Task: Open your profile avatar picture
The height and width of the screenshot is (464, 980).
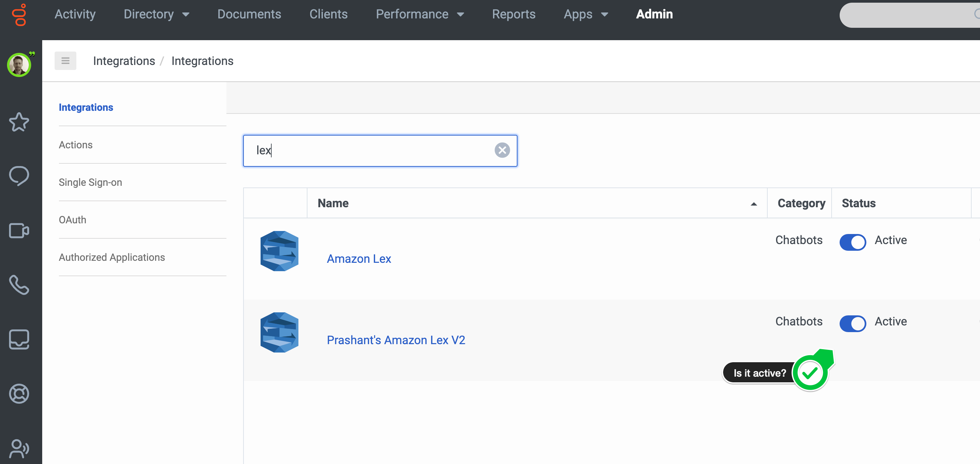Action: [x=19, y=65]
